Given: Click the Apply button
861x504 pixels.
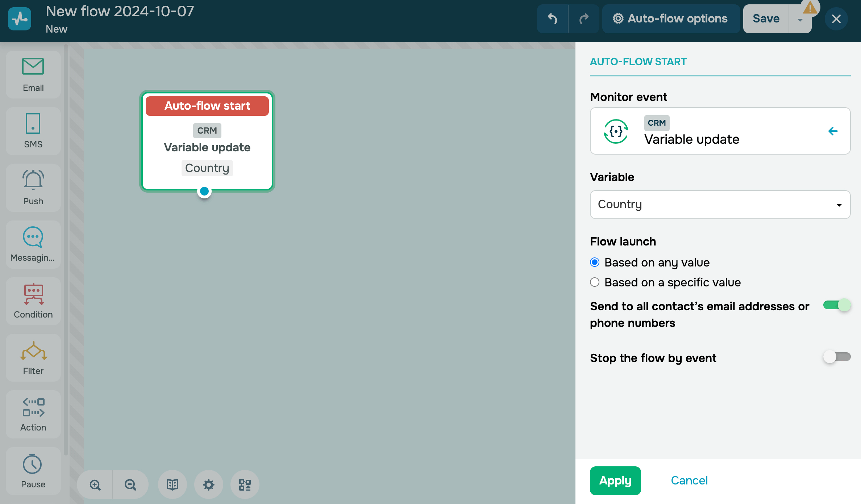Looking at the screenshot, I should pyautogui.click(x=615, y=480).
